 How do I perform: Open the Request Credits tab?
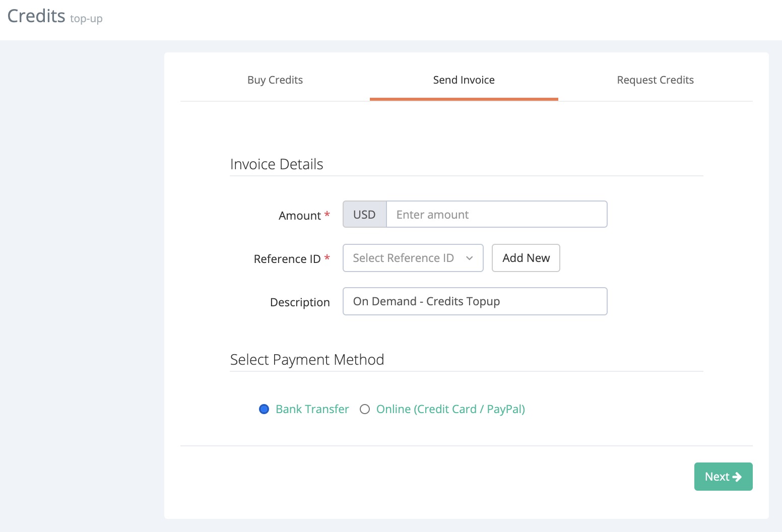pyautogui.click(x=655, y=80)
